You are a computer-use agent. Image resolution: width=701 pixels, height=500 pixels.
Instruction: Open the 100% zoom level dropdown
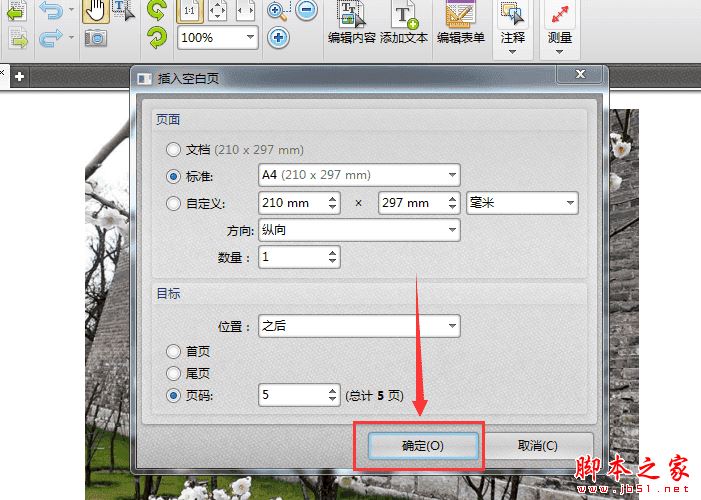pyautogui.click(x=250, y=37)
